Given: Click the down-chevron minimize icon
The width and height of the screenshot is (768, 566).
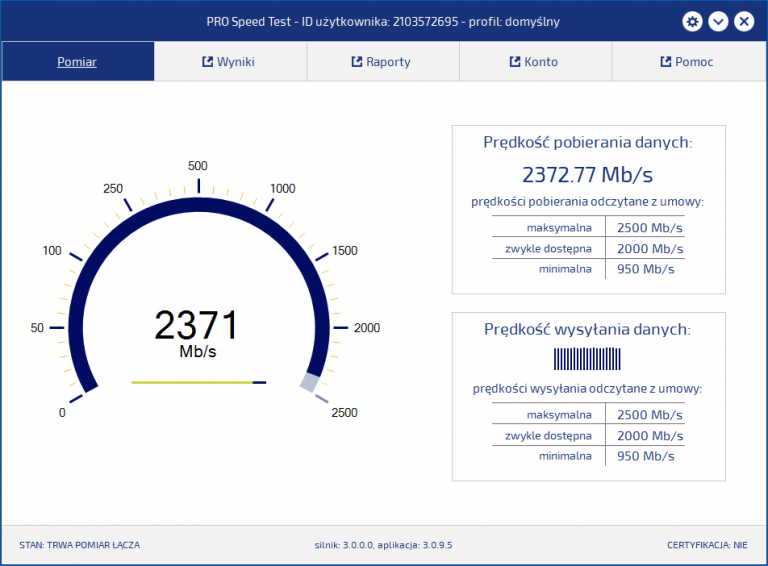Looking at the screenshot, I should [718, 21].
